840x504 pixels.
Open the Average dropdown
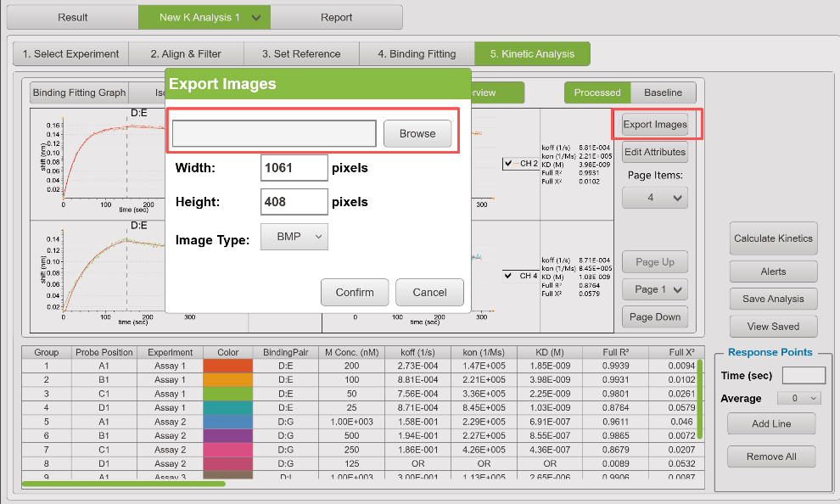click(798, 398)
